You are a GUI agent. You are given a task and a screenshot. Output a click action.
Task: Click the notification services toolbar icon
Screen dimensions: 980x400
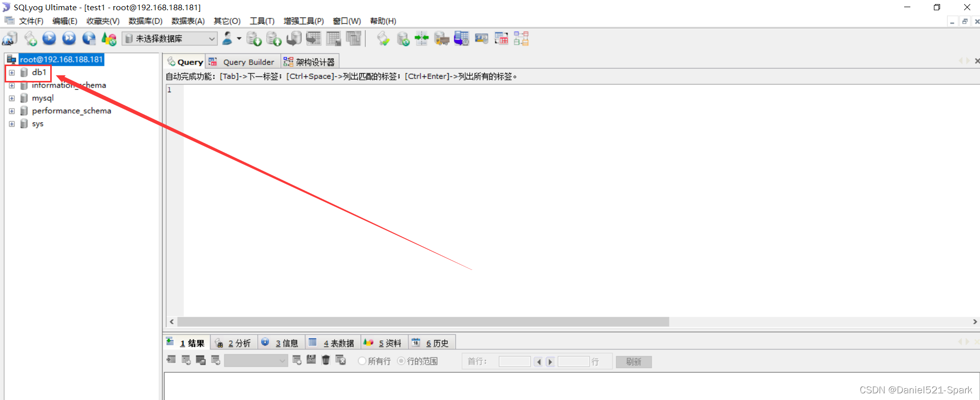(482, 38)
